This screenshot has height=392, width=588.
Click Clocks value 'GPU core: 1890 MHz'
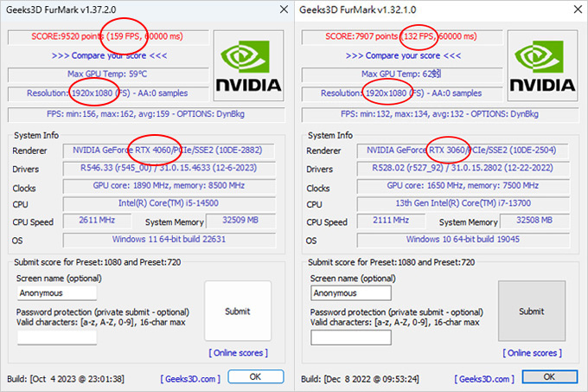(x=169, y=186)
